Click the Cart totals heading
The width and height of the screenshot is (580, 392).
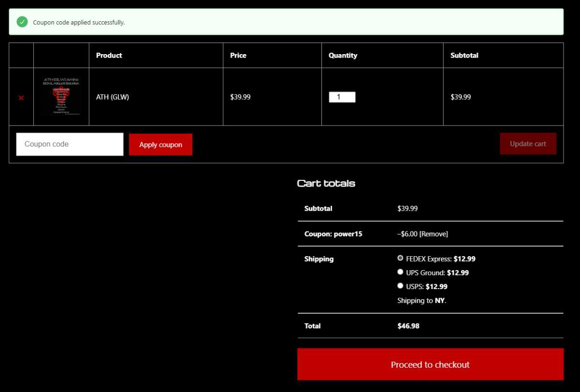point(326,183)
